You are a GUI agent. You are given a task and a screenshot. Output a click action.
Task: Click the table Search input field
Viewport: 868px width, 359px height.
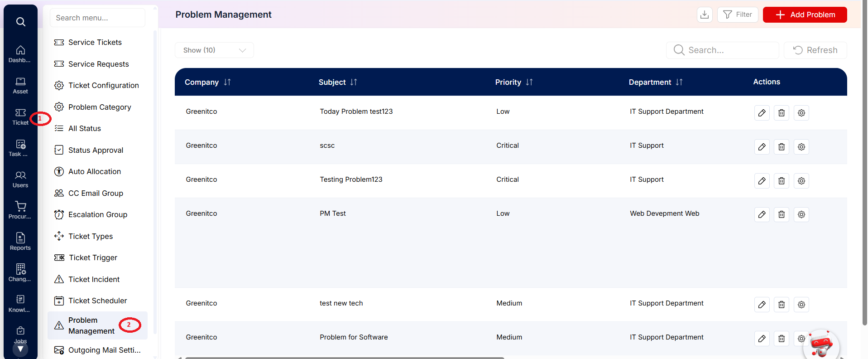click(722, 50)
